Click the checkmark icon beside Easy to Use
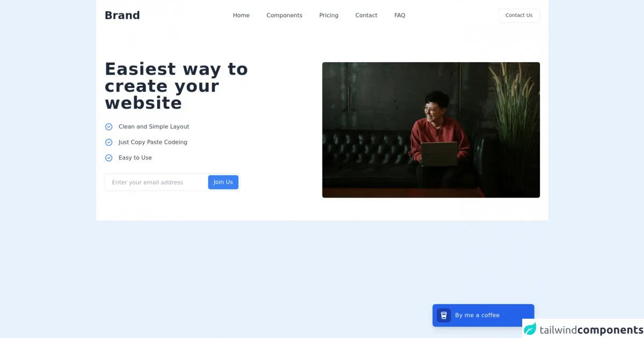 click(108, 158)
